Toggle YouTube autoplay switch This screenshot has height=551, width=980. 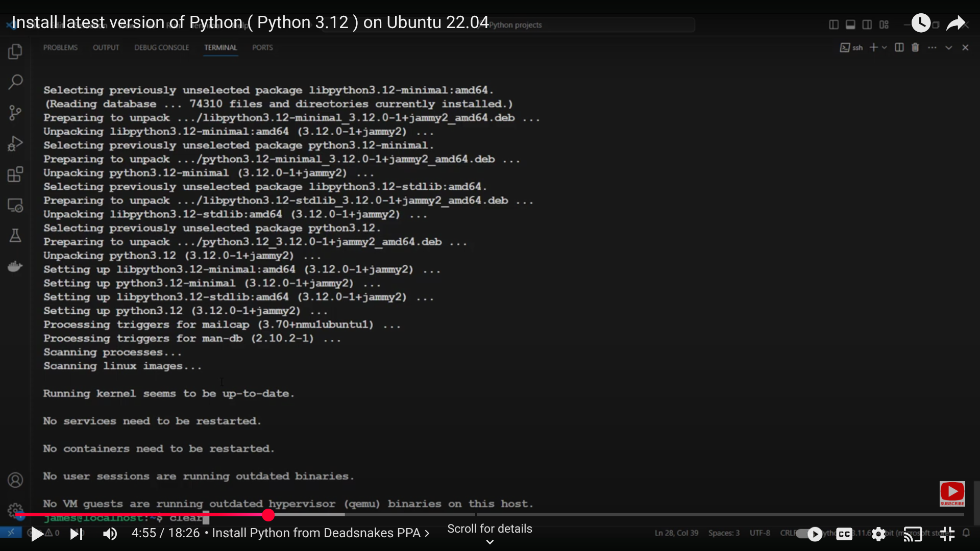pos(810,534)
